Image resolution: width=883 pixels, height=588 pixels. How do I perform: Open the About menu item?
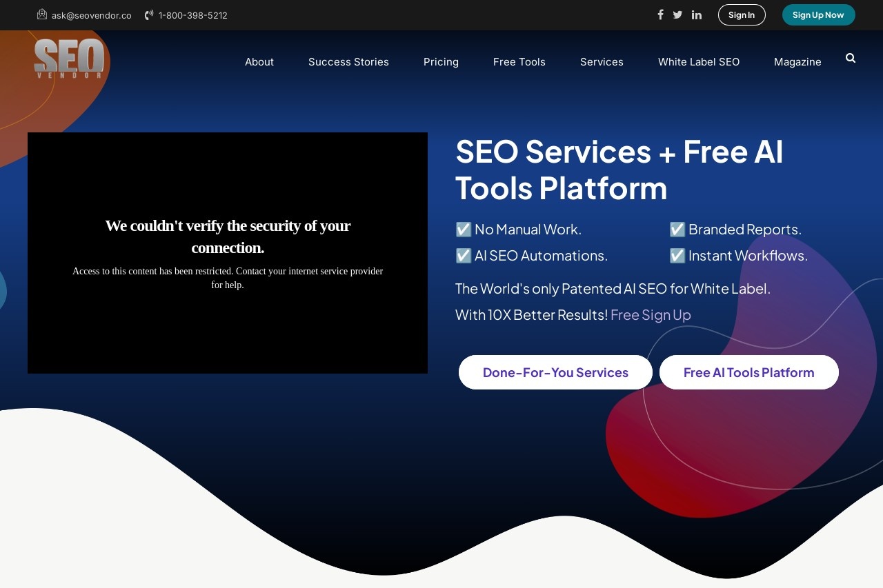click(259, 62)
